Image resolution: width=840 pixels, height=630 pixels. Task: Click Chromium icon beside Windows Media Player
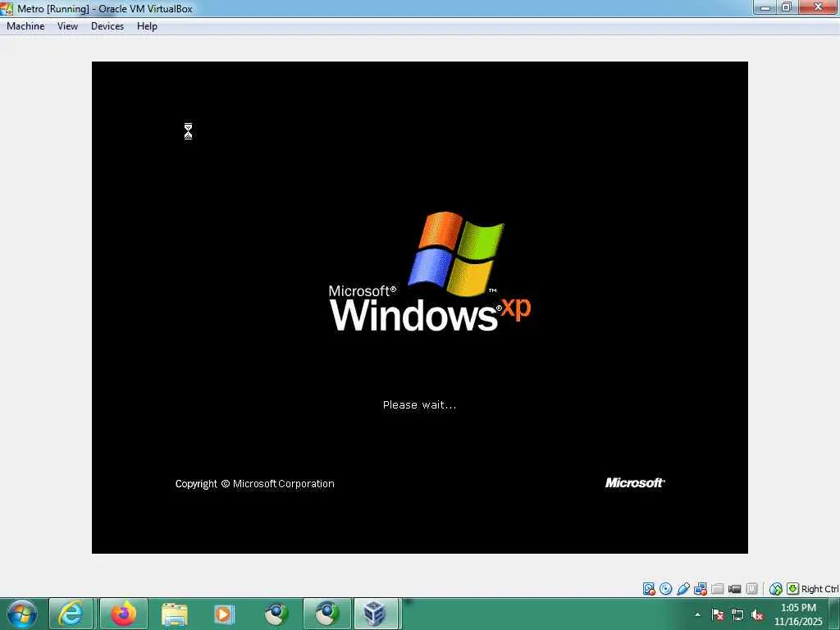point(276,614)
